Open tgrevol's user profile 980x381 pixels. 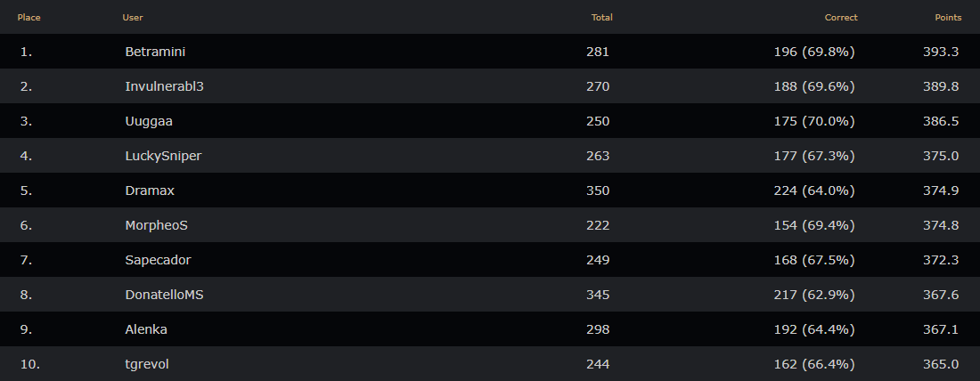(147, 364)
